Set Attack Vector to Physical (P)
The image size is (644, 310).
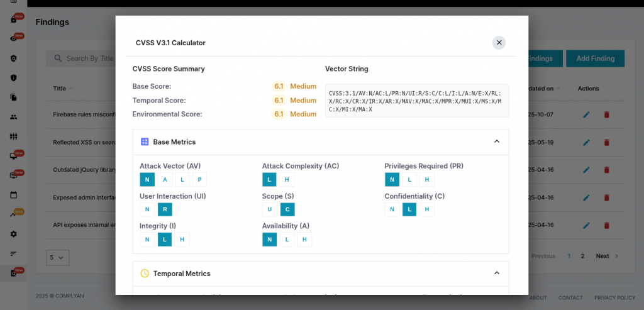point(199,180)
